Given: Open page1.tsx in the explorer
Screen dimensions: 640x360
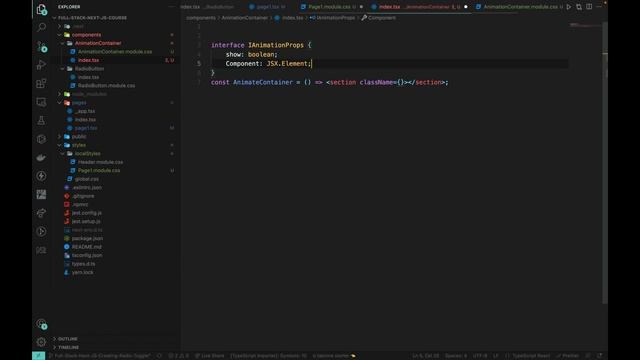Looking at the screenshot, I should click(86, 128).
